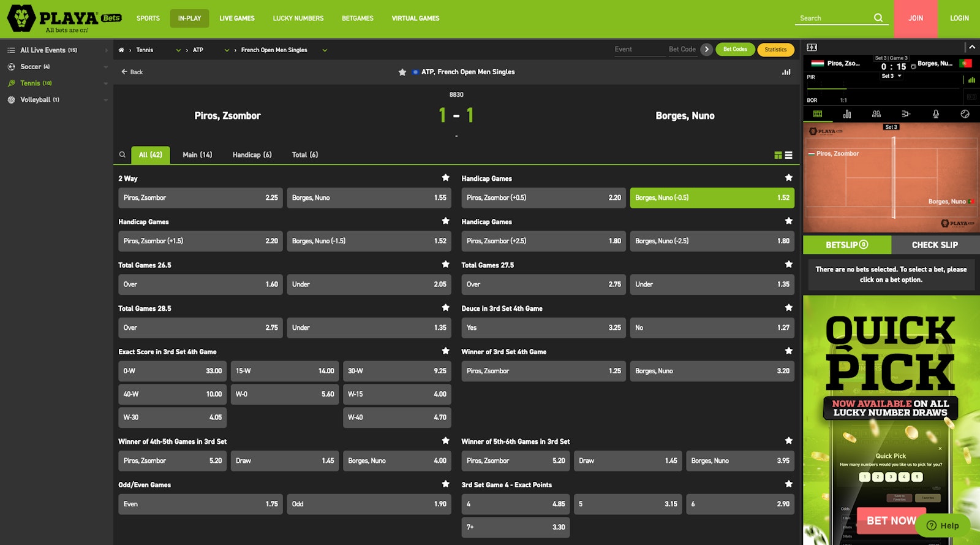Click the JOIN button

pyautogui.click(x=916, y=18)
